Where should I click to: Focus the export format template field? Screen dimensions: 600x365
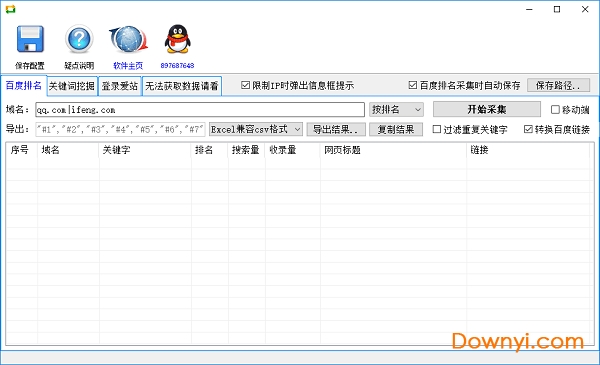120,129
